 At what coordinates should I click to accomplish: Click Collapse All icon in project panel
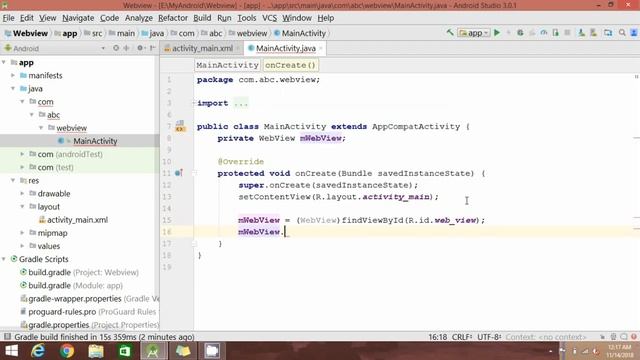[x=127, y=48]
